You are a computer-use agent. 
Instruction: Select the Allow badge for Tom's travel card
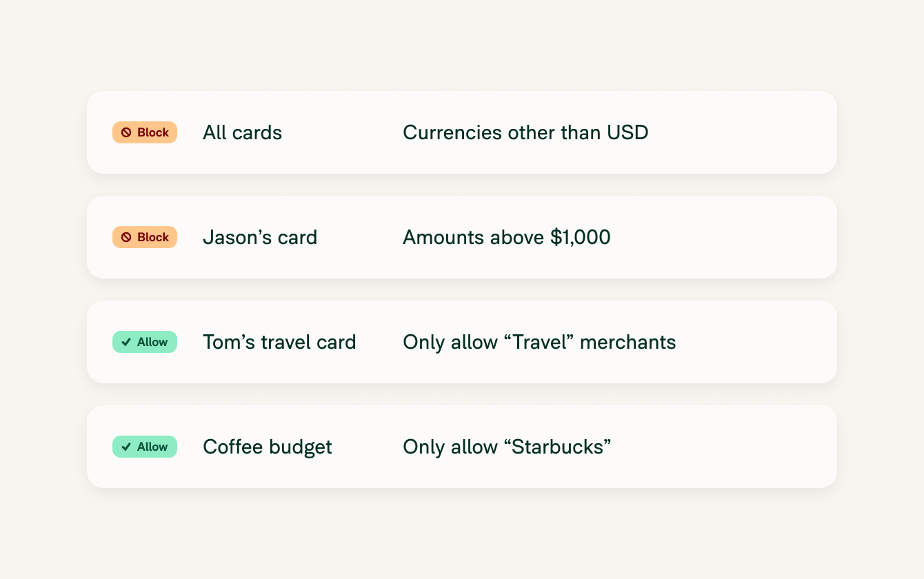tap(145, 342)
